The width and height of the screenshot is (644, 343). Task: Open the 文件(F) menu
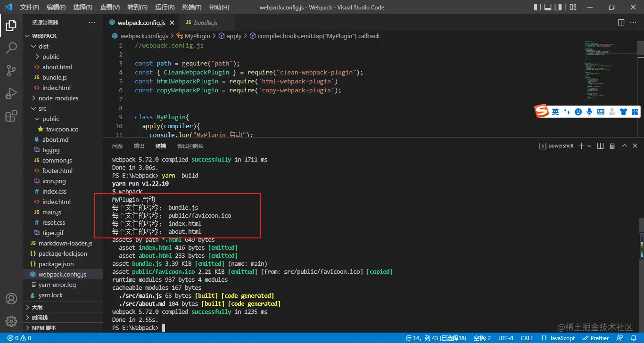30,7
